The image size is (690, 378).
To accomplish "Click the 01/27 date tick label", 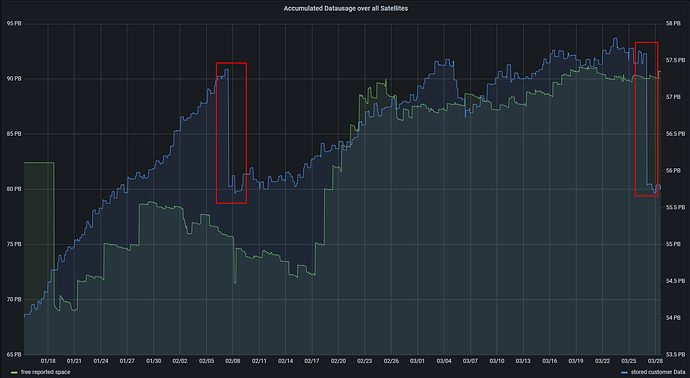I will [127, 361].
